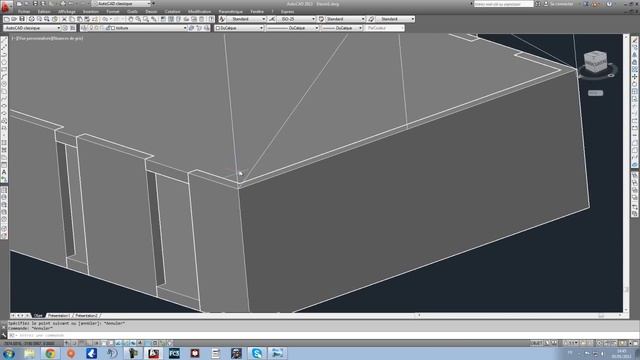Select the Erase tool in the modify toolbar

[635, 40]
